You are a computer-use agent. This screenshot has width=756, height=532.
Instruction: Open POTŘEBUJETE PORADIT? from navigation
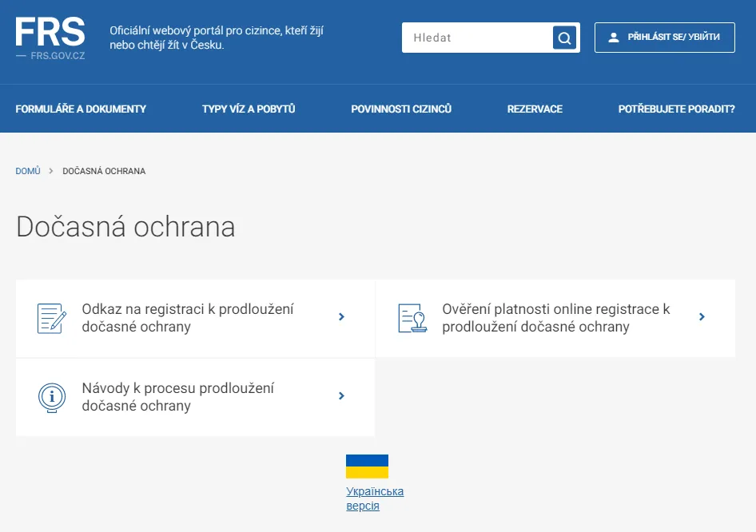(x=676, y=109)
